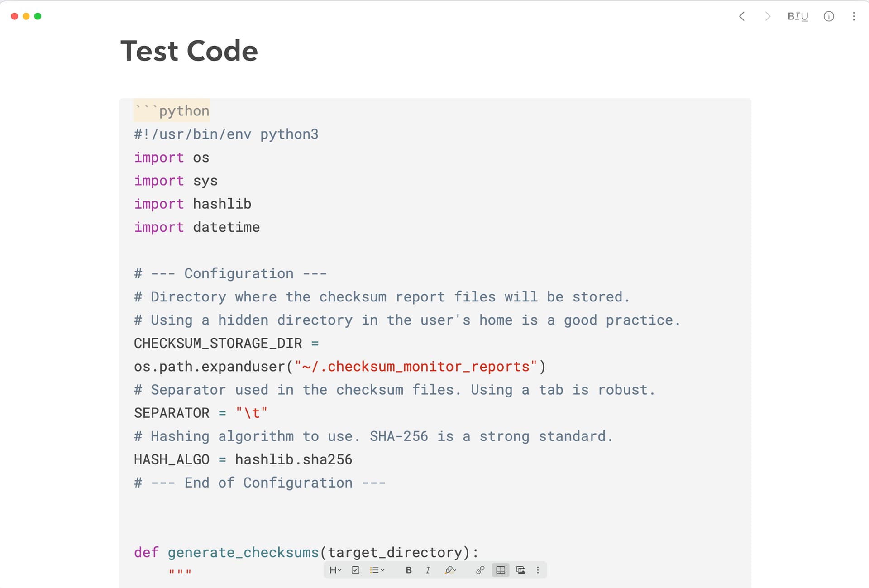Close the window with red button
The height and width of the screenshot is (588, 869).
pos(14,16)
